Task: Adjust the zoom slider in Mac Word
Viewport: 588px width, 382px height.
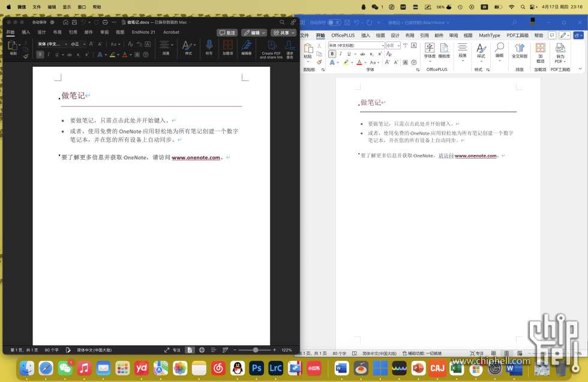Action: [x=254, y=350]
